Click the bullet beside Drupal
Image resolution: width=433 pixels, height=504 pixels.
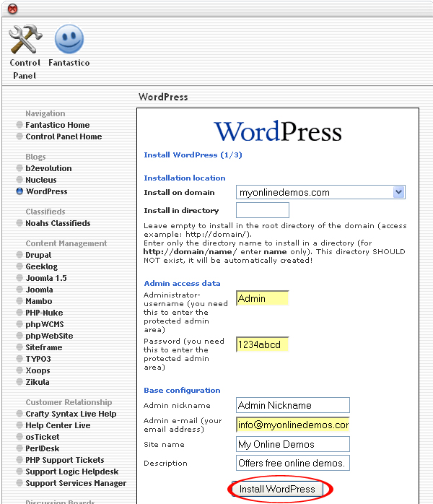click(19, 255)
